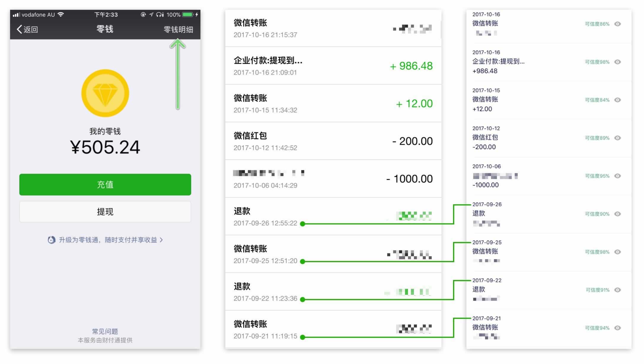644x364 pixels.
Task: Click cellular signal bars icon
Action: click(16, 14)
